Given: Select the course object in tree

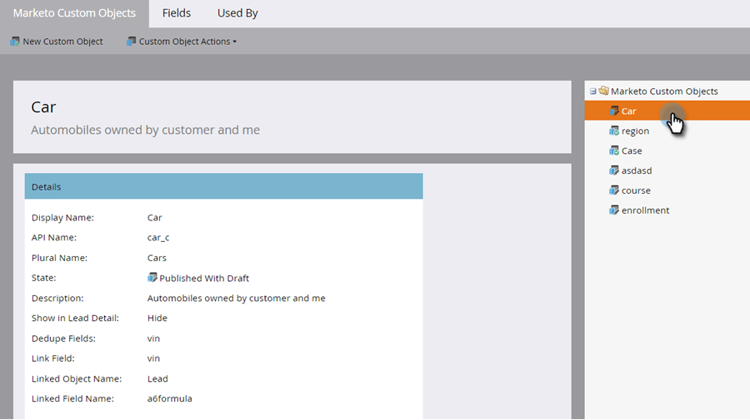Looking at the screenshot, I should pos(636,190).
